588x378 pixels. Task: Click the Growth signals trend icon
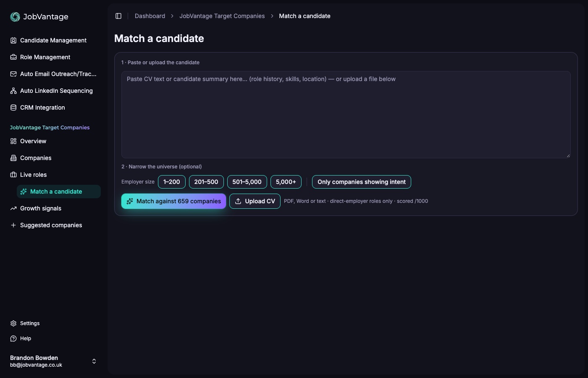click(13, 208)
